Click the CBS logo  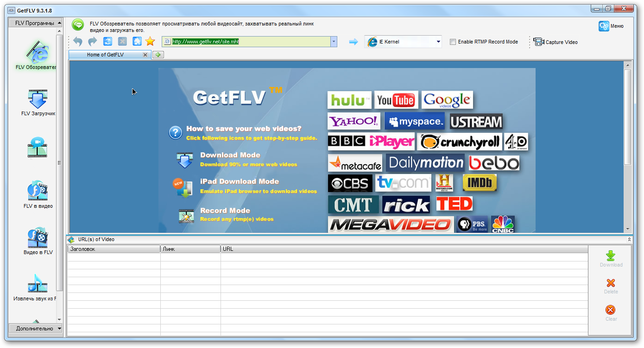[350, 183]
